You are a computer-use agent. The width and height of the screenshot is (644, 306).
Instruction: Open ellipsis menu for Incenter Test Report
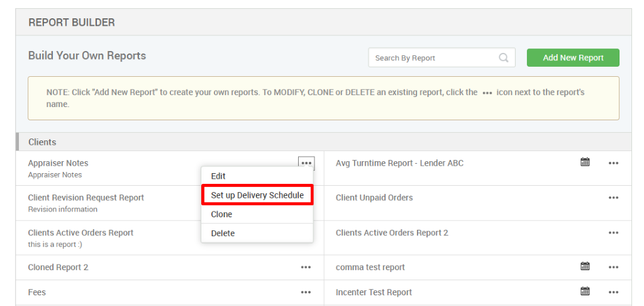614,292
